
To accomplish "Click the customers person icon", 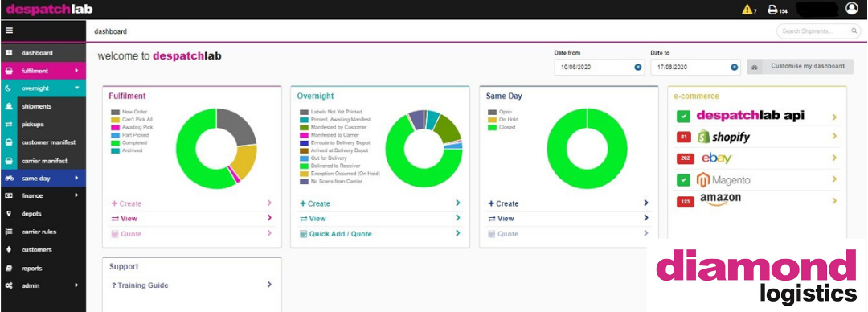I will click(10, 249).
